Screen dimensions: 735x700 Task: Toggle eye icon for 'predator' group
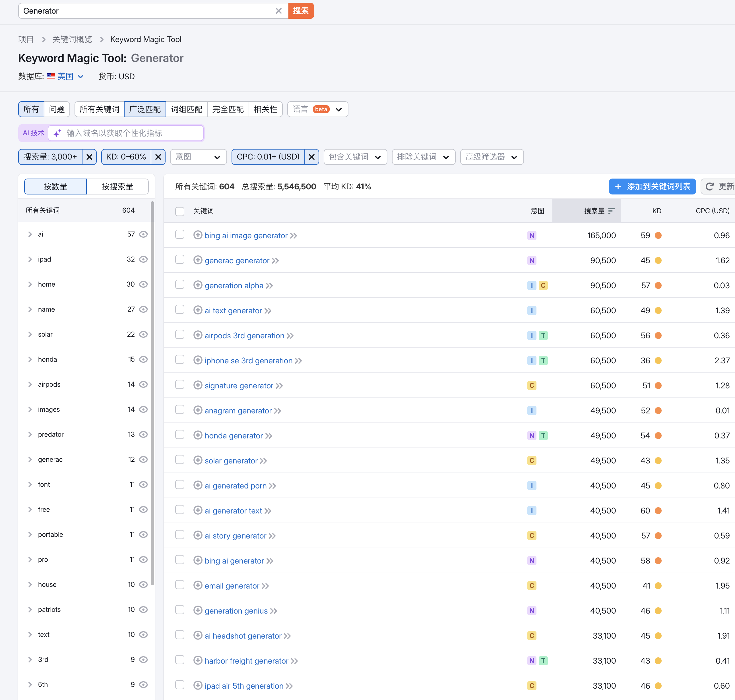point(143,434)
